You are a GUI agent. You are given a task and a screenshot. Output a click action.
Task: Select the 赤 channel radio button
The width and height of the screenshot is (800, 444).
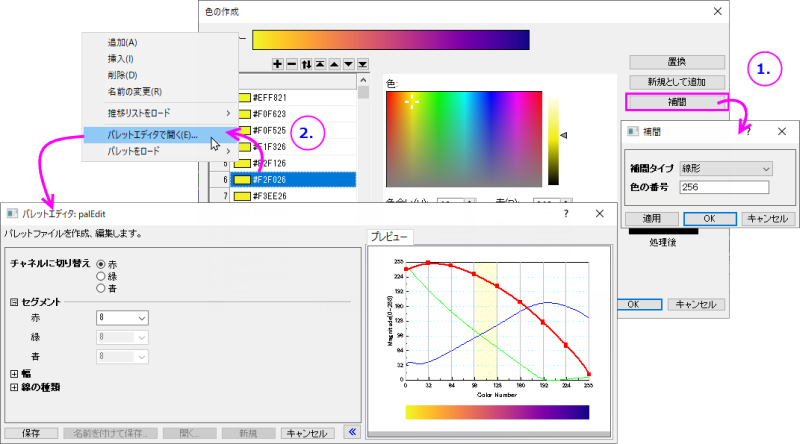tap(101, 264)
